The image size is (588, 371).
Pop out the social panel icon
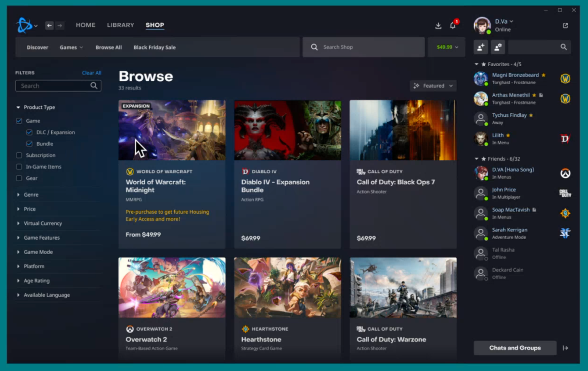565,26
